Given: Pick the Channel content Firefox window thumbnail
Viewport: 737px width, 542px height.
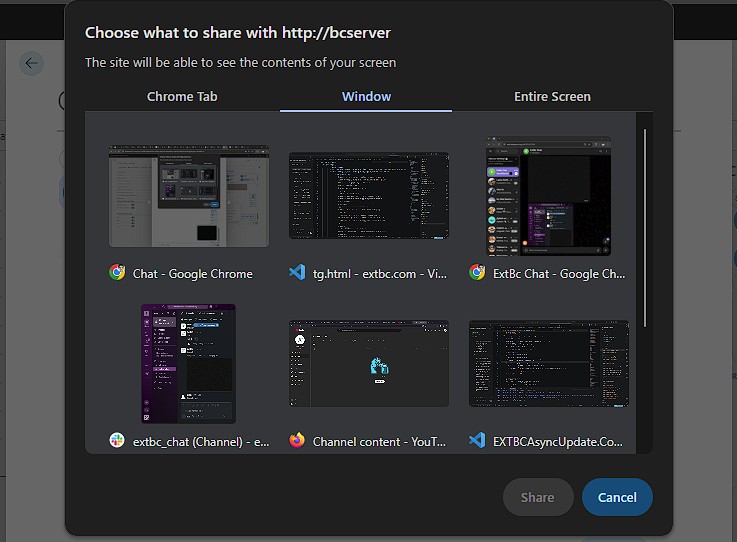Looking at the screenshot, I should coord(368,364).
